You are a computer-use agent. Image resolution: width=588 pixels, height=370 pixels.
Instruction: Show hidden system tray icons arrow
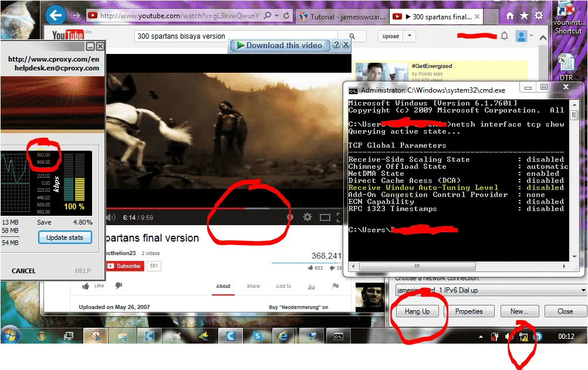coord(481,337)
